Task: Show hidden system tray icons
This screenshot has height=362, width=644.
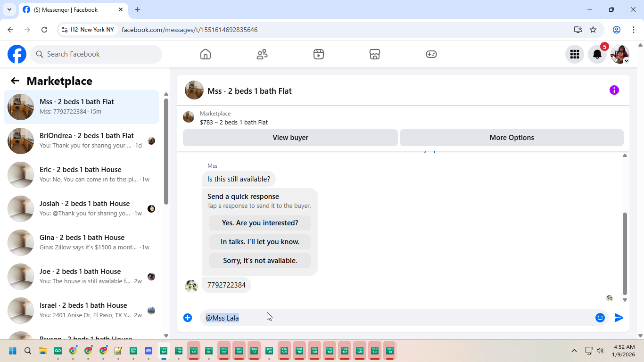Action: 574,351
